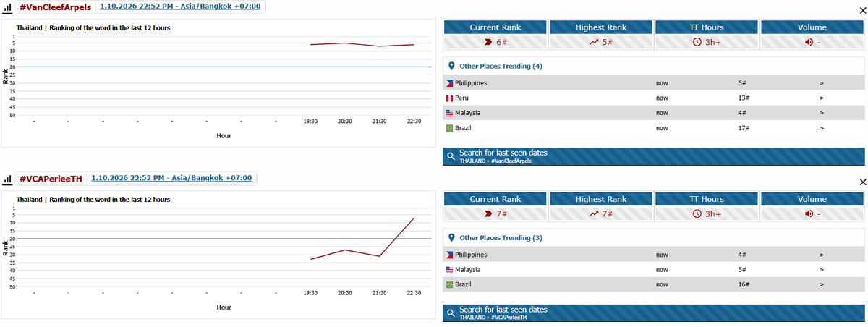The image size is (868, 327).
Task: Expand Malaysia row arrow showing 4# rank
Action: coord(822,113)
